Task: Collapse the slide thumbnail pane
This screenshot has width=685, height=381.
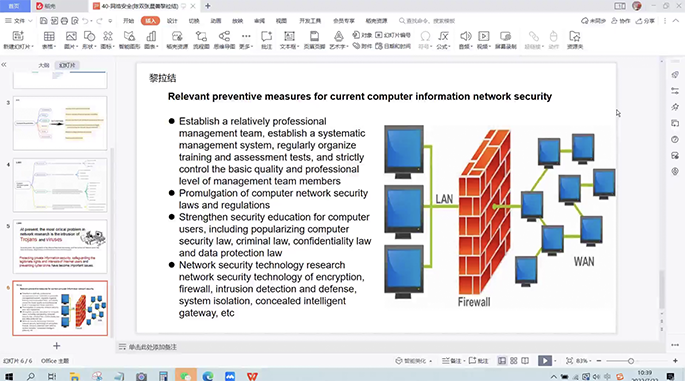Action: [x=4, y=65]
